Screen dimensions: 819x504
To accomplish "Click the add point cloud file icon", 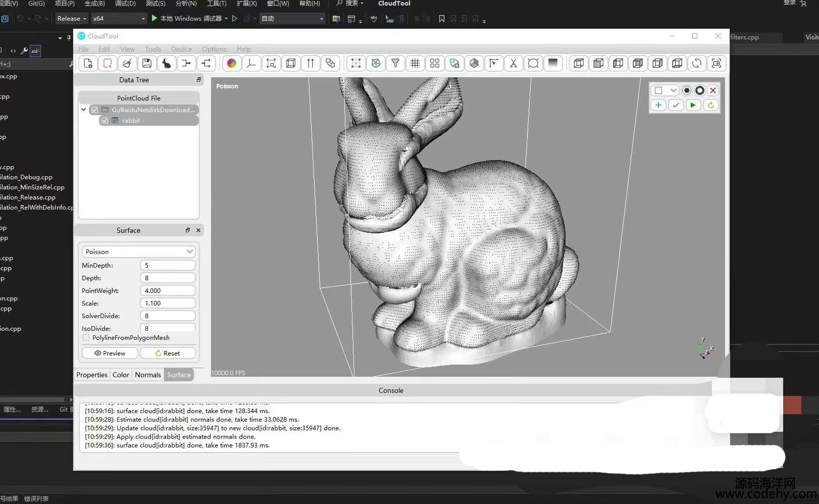I will 88,63.
